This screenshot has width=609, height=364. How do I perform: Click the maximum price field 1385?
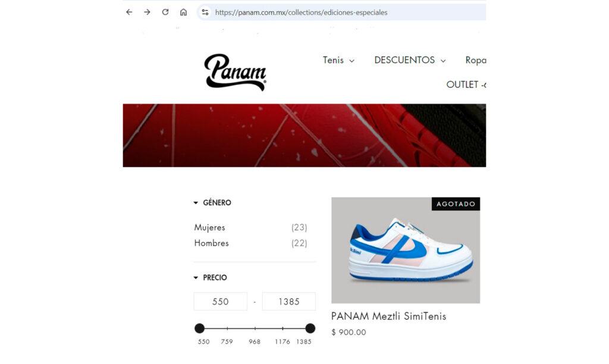point(288,302)
